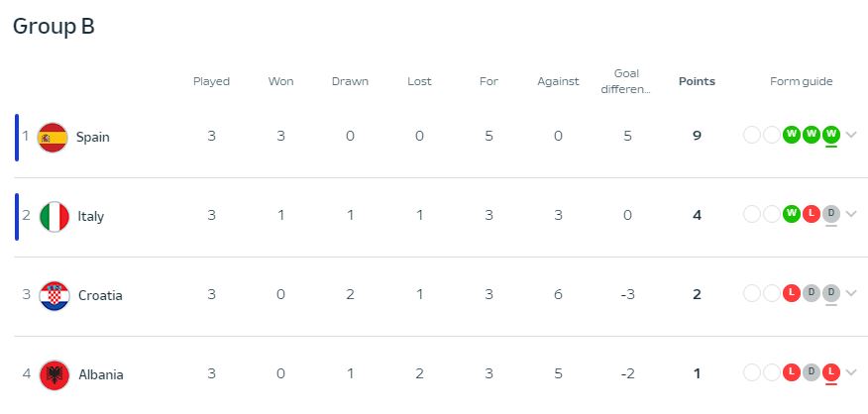Click Croatia's red loss form badge
The image size is (868, 414).
tap(792, 293)
